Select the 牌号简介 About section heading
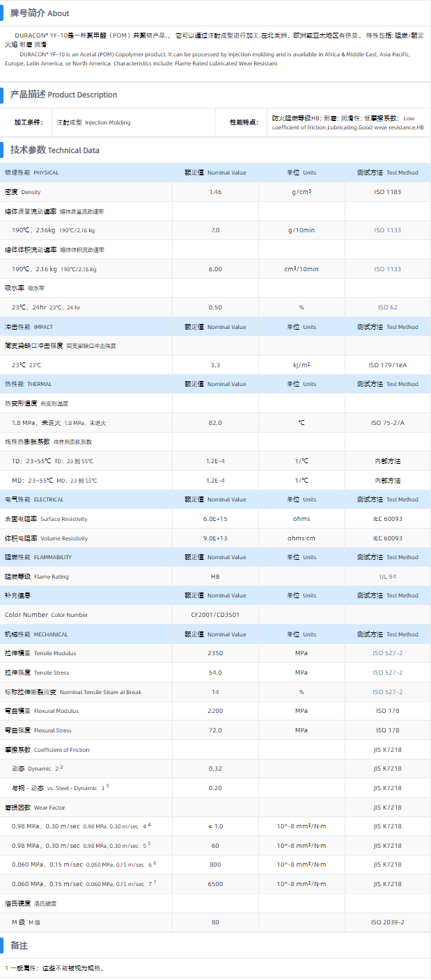 click(39, 13)
